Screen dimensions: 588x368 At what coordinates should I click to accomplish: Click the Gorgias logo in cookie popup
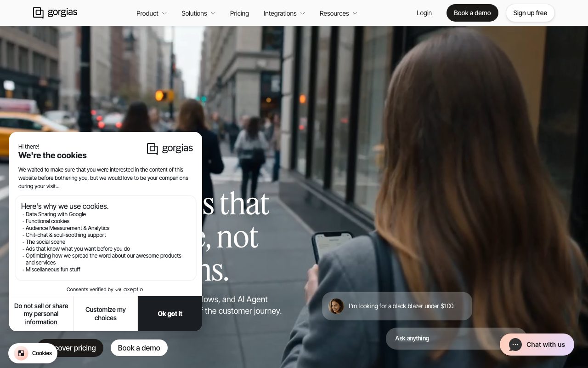pos(170,148)
